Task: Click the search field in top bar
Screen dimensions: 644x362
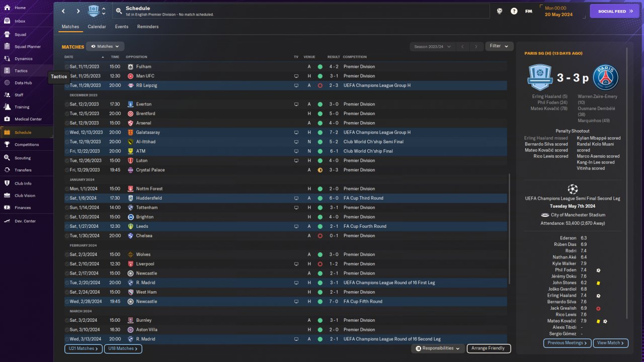Action: point(301,11)
